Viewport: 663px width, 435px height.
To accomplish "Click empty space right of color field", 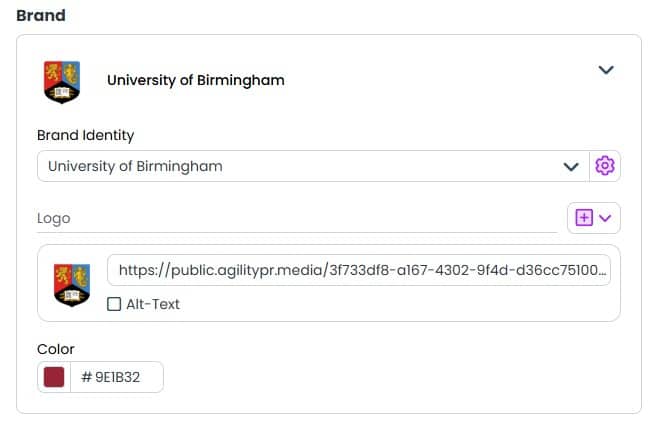I will [x=381, y=377].
